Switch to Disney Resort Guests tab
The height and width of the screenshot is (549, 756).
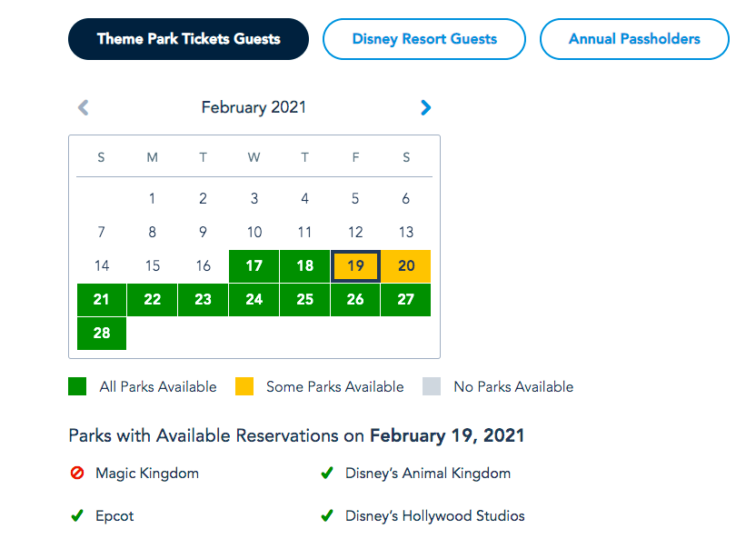point(424,39)
